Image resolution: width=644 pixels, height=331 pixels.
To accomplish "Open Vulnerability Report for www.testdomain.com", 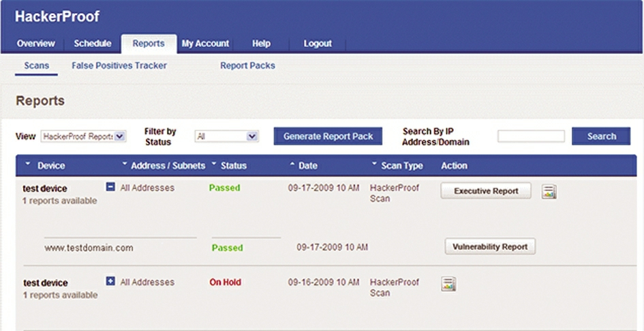I will point(490,246).
